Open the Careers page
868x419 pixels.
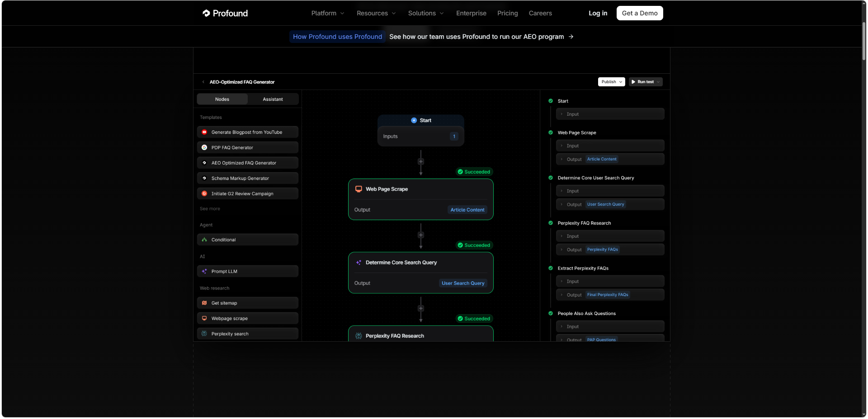pos(540,13)
